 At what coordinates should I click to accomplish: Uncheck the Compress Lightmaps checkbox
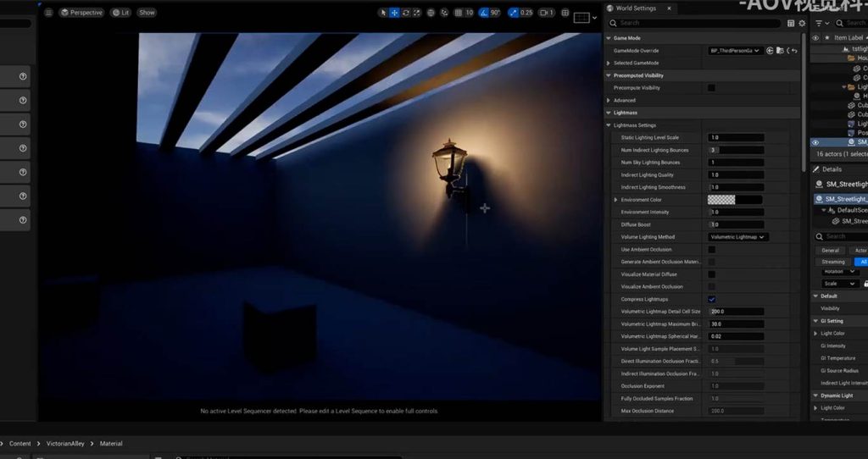711,299
